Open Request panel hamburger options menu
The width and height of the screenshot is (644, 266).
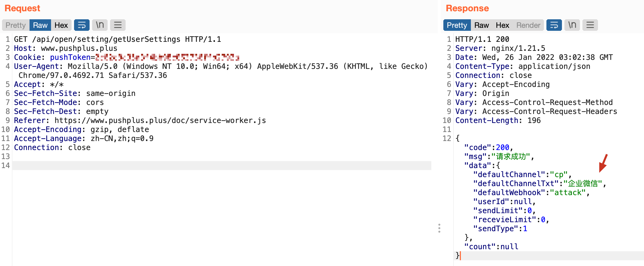point(118,25)
